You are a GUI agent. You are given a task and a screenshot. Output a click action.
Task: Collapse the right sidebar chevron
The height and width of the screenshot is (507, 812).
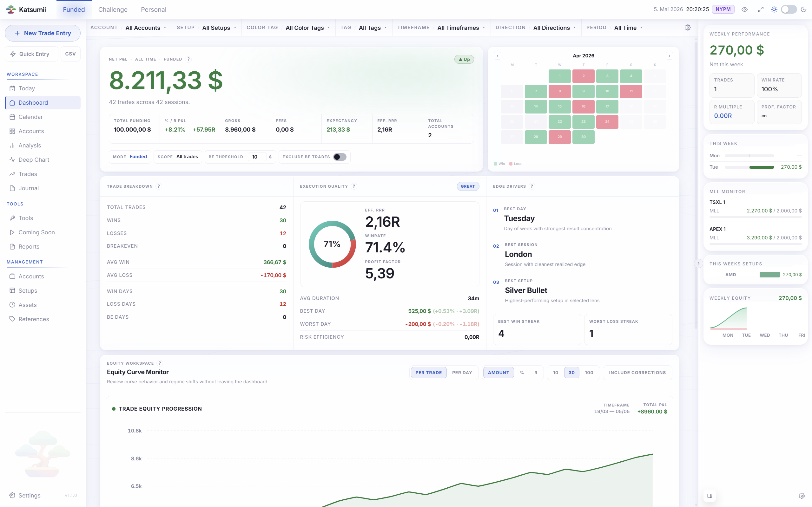[698, 263]
